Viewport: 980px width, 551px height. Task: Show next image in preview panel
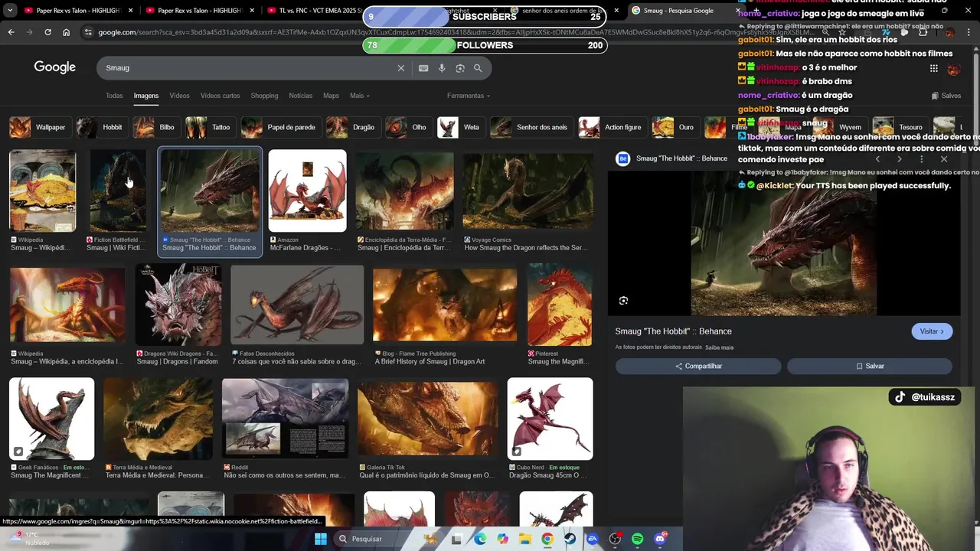tap(900, 159)
